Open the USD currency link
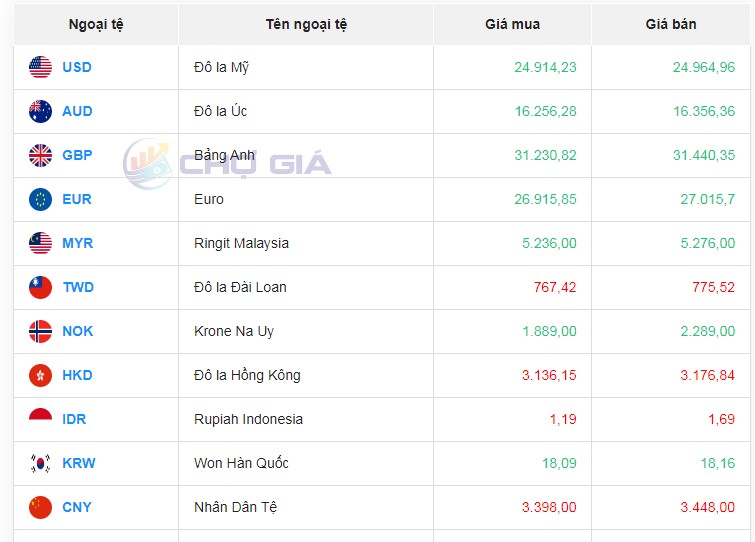The height and width of the screenshot is (542, 755). pyautogui.click(x=77, y=67)
